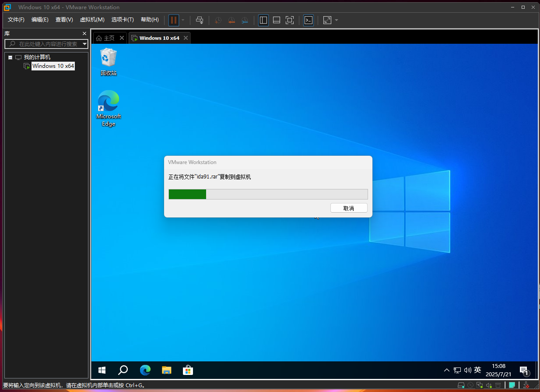Collapse the 我的计算机 tree node
Screen dimensions: 540x392
pyautogui.click(x=10, y=57)
